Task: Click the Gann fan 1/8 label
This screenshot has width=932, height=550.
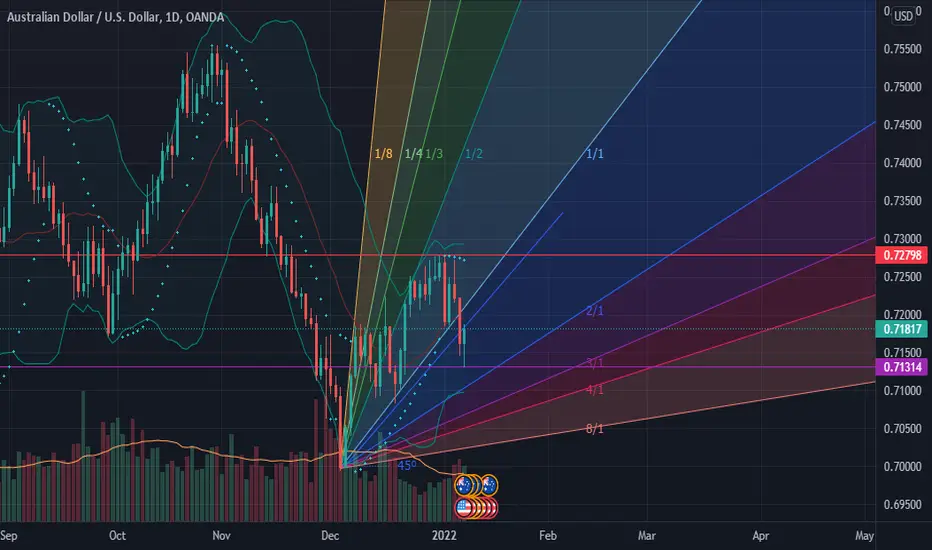Action: tap(383, 154)
